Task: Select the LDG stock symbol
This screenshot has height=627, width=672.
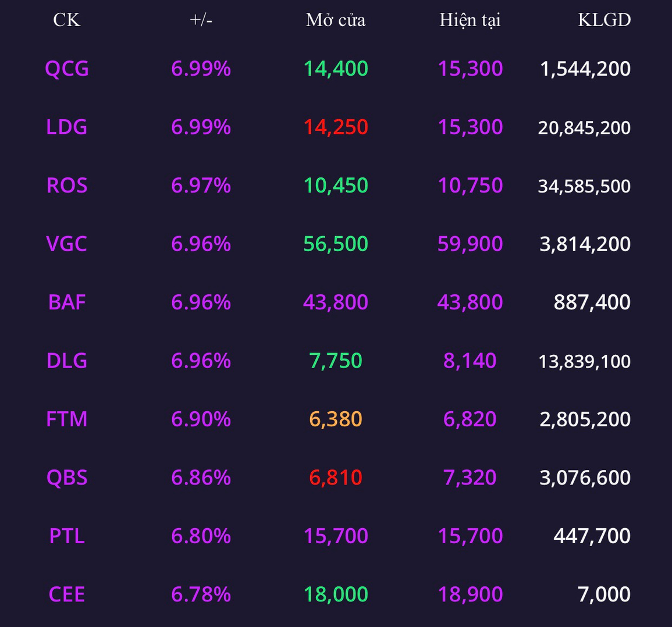Action: [67, 127]
